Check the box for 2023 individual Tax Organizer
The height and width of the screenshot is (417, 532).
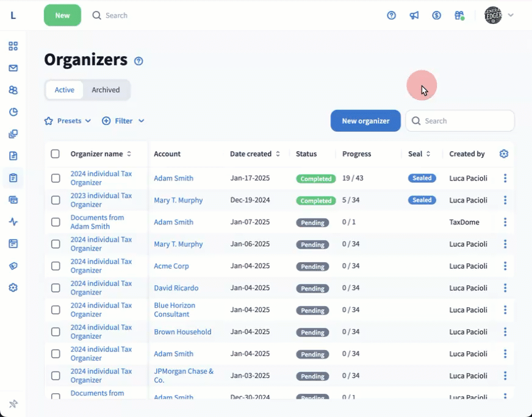pyautogui.click(x=56, y=200)
